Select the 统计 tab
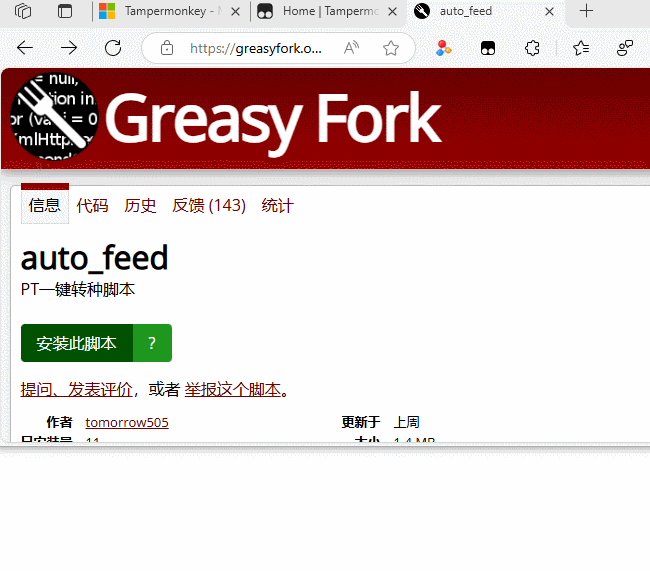This screenshot has height=571, width=650. click(x=277, y=206)
